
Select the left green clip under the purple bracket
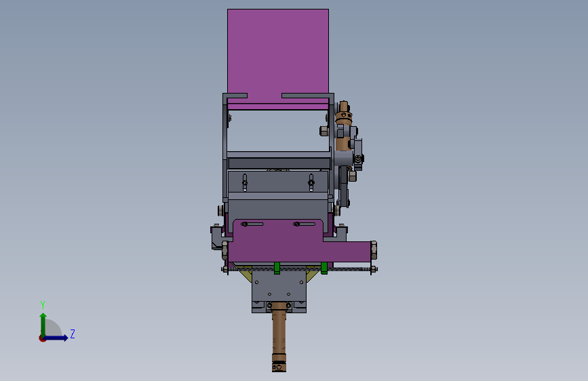(x=277, y=268)
